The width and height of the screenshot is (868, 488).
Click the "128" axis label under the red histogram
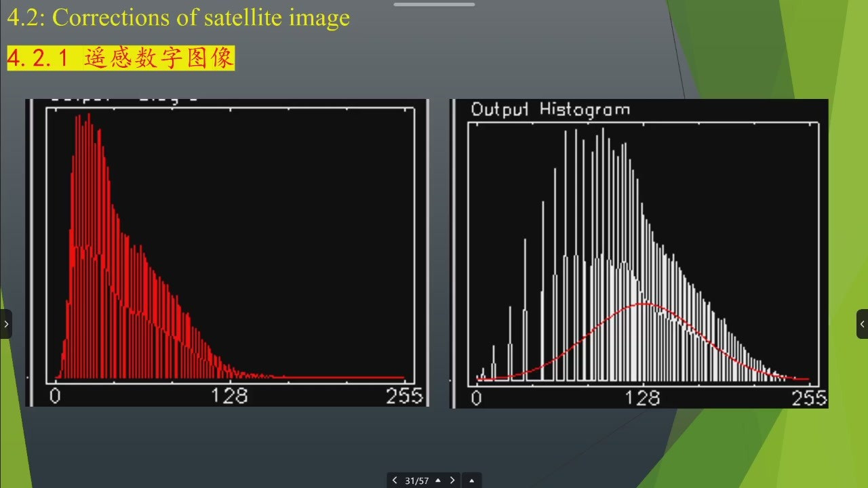click(x=230, y=396)
